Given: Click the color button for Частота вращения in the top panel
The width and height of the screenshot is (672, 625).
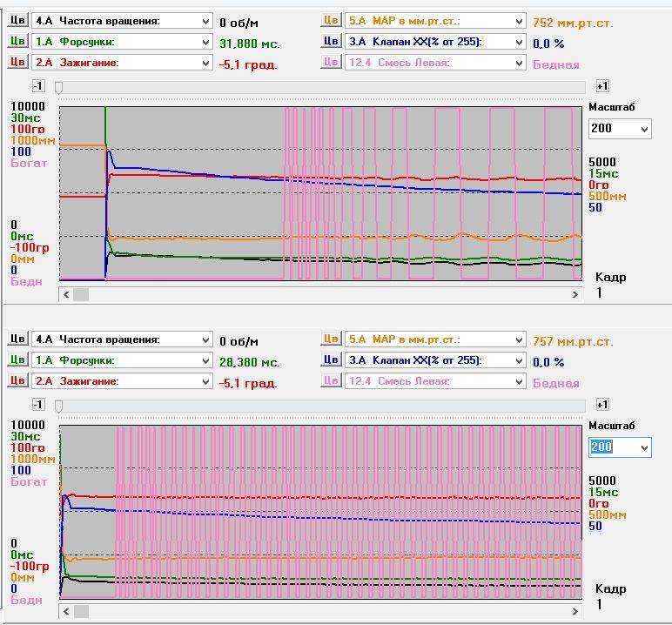Looking at the screenshot, I should click(x=17, y=21).
